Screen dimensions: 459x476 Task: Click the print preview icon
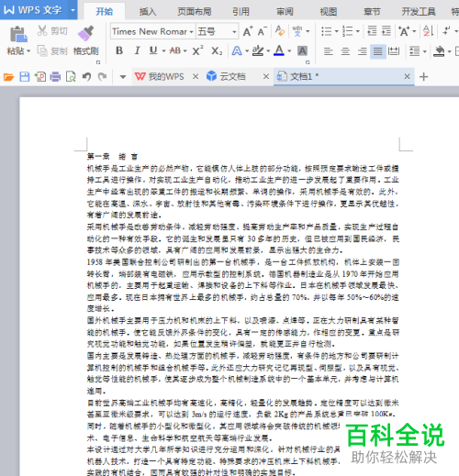point(71,76)
